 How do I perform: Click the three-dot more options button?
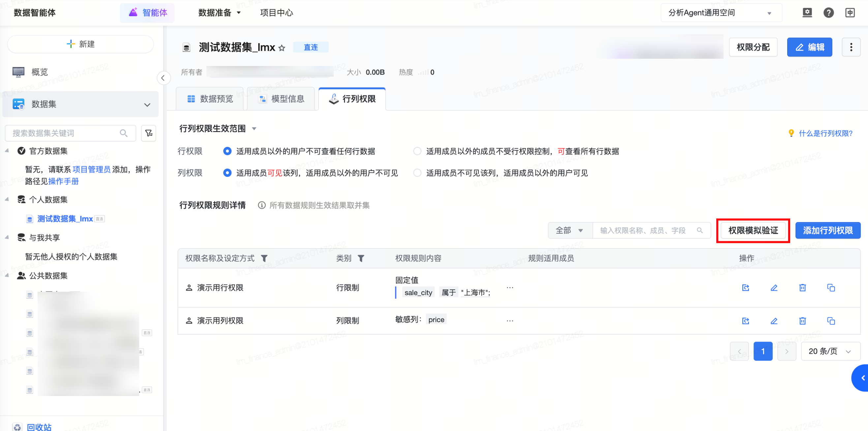pos(851,47)
